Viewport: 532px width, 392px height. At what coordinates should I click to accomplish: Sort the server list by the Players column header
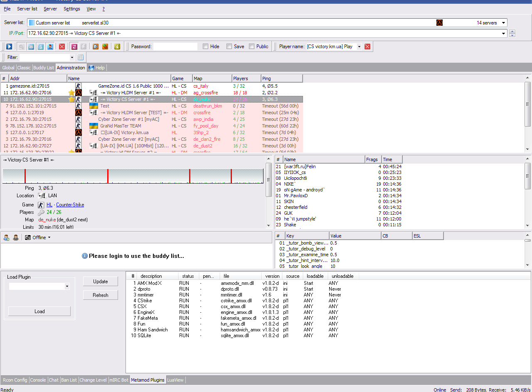[x=246, y=78]
